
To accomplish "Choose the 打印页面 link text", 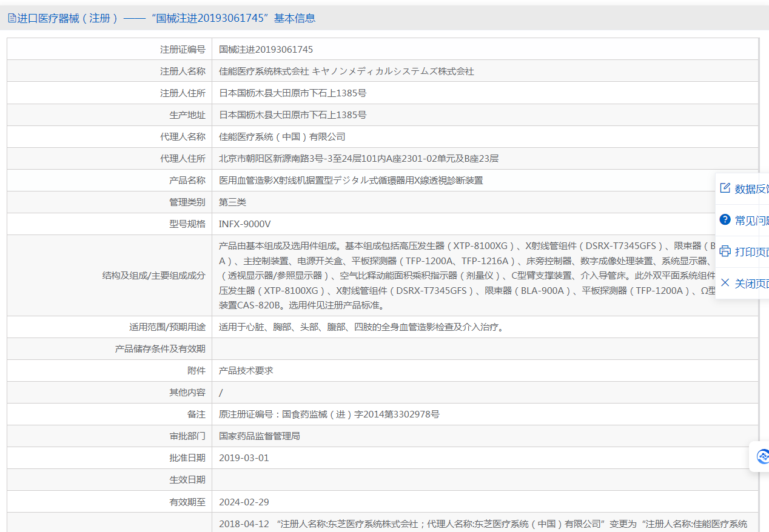I will pos(752,251).
